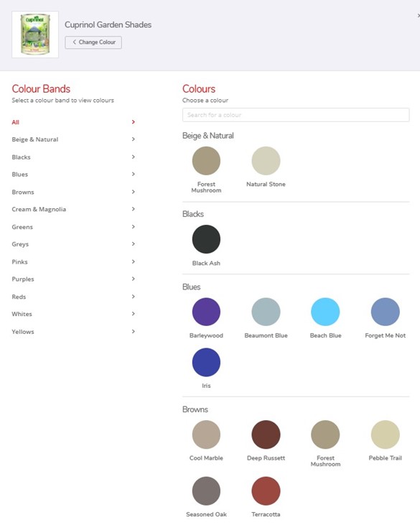This screenshot has height=525, width=420.
Task: Choose Forest Mushroom swatch under Beige & Natural
Action: [x=206, y=161]
